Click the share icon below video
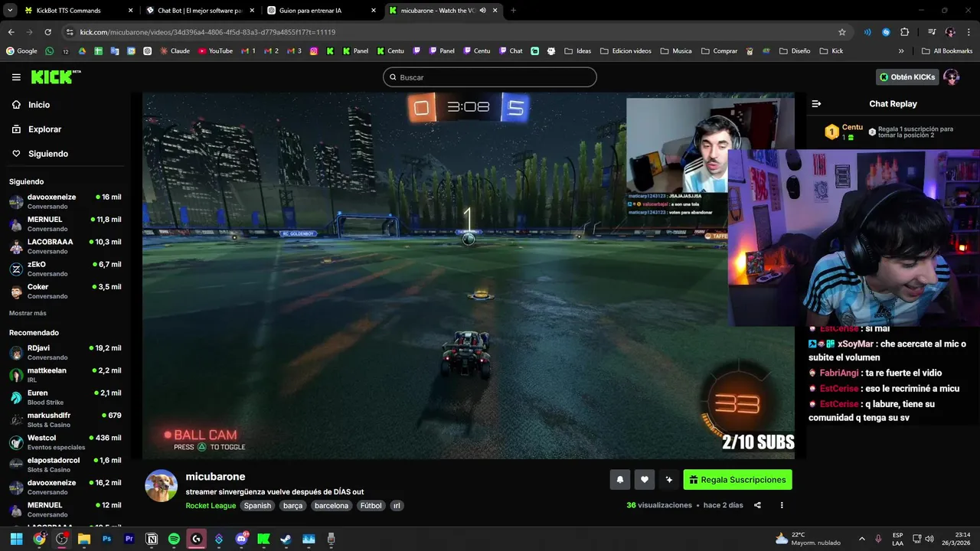The height and width of the screenshot is (551, 980). click(757, 505)
